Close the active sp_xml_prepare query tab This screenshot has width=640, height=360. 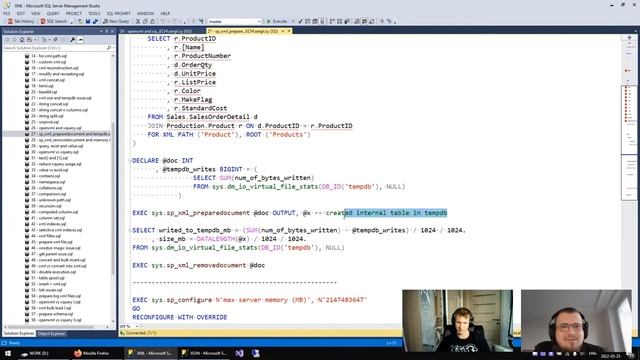(x=289, y=31)
